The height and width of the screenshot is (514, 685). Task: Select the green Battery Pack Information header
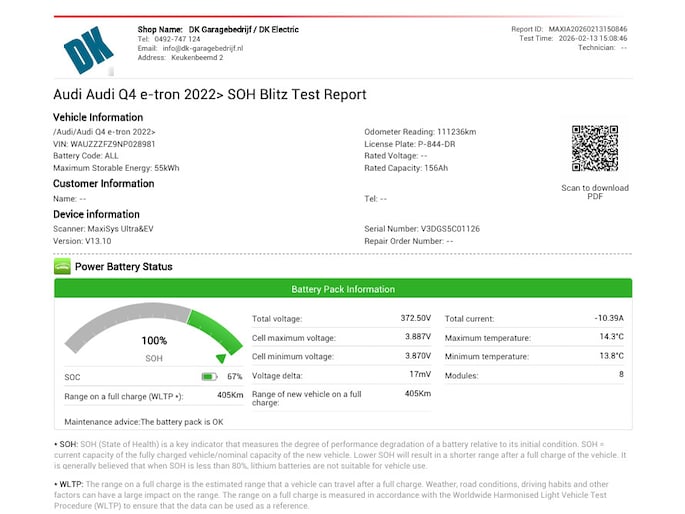click(342, 289)
